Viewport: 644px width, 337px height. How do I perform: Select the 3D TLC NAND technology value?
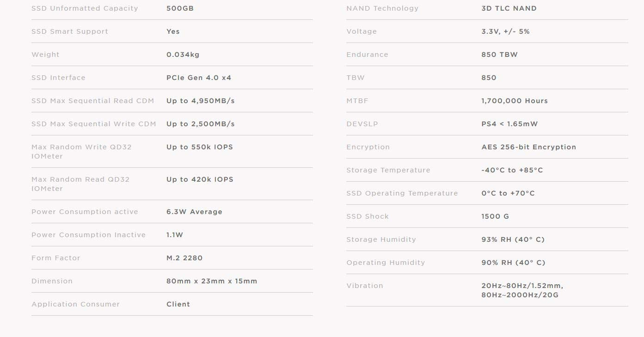(x=509, y=8)
